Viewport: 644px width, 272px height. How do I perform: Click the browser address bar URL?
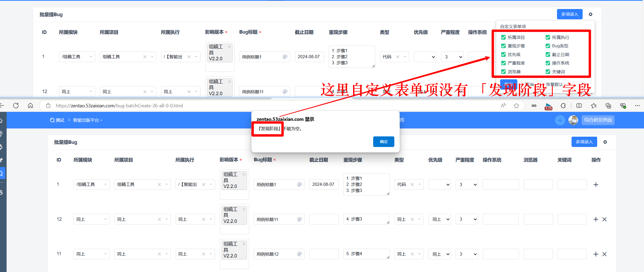119,106
